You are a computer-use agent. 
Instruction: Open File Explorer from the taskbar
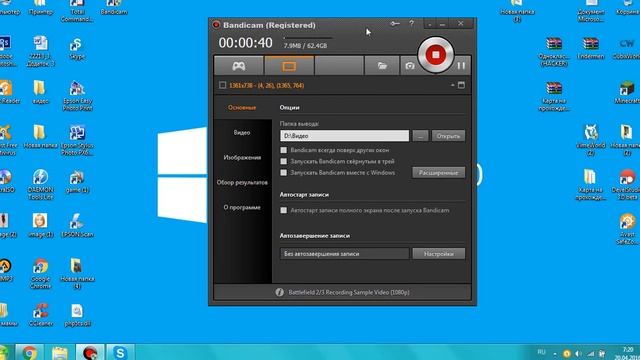60,352
